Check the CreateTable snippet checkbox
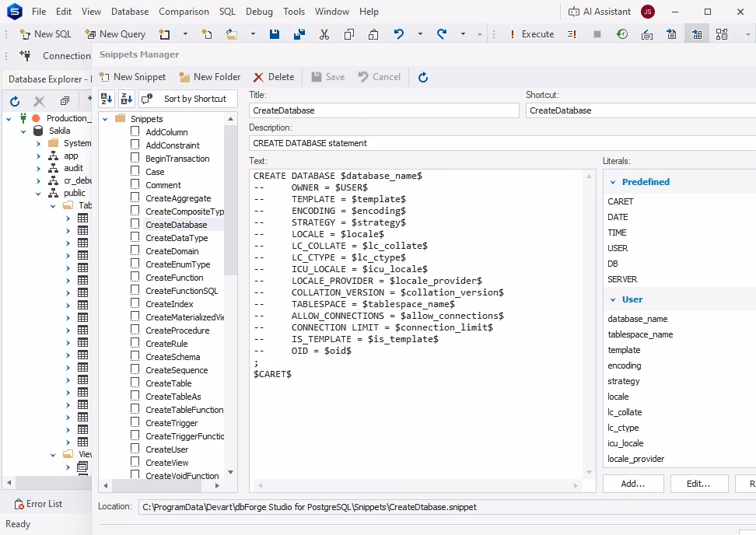Viewport: 756px width, 535px height. [135, 383]
